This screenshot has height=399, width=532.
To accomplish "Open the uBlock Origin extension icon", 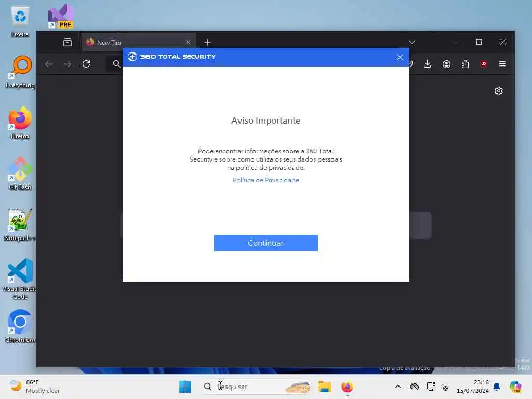I will click(484, 64).
